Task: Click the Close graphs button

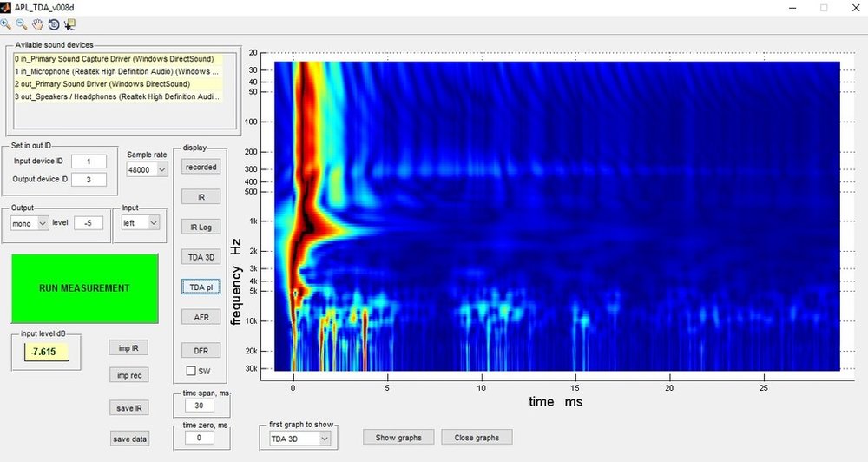Action: point(477,437)
